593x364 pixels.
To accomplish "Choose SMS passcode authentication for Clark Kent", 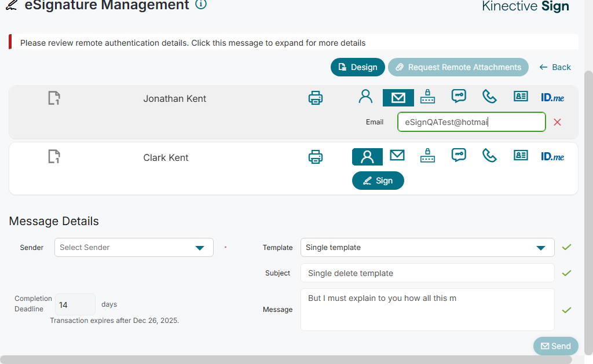I will 459,155.
